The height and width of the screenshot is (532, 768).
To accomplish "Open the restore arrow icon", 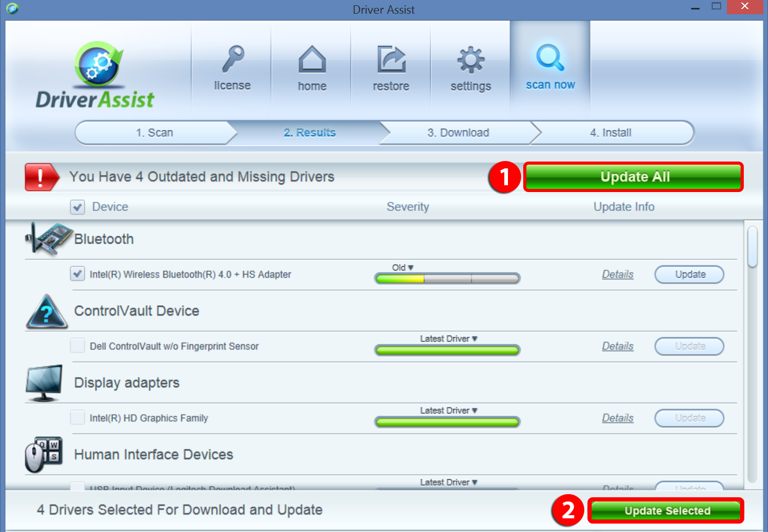I will (x=391, y=59).
